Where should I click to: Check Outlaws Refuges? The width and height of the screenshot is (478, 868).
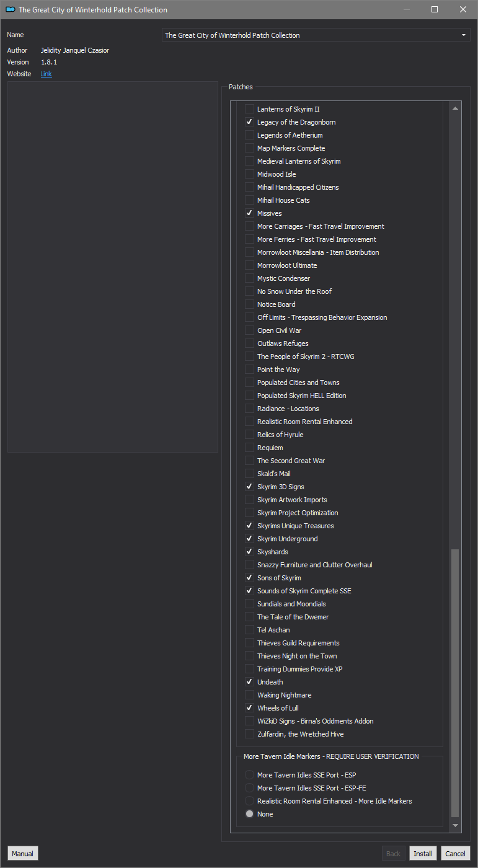pos(249,343)
